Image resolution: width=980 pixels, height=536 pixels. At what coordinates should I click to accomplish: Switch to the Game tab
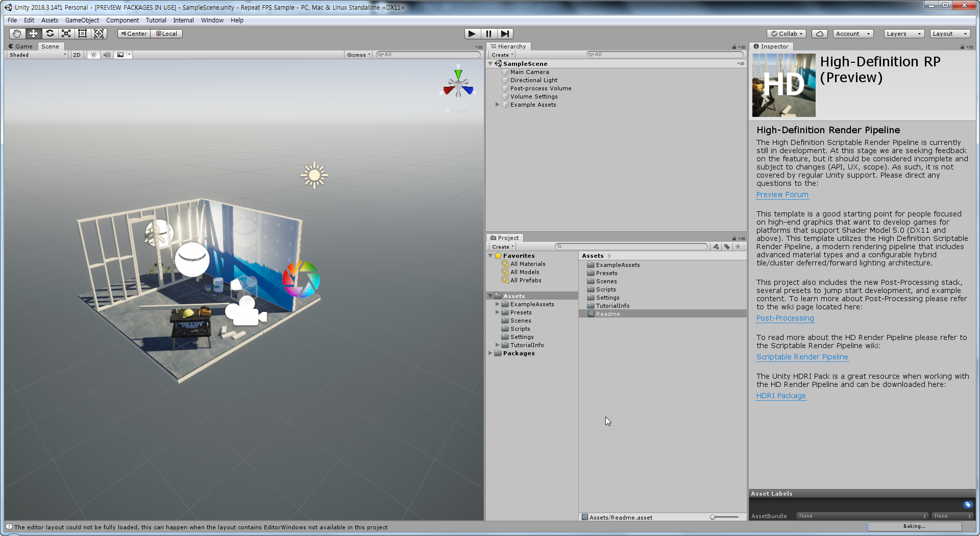coord(21,46)
